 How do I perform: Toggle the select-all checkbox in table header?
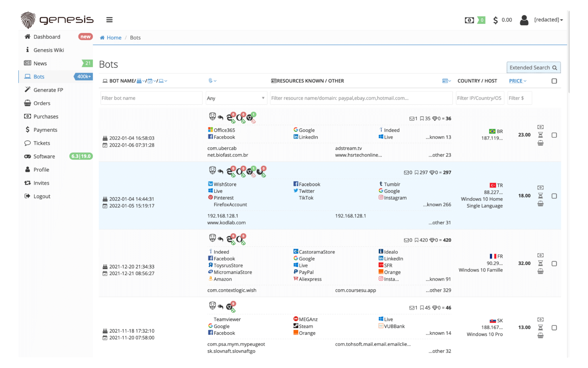point(554,81)
